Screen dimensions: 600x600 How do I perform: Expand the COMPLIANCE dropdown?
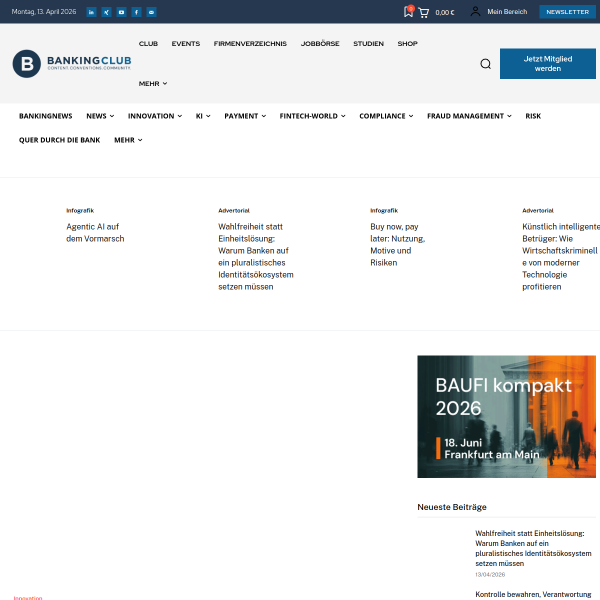pos(386,116)
